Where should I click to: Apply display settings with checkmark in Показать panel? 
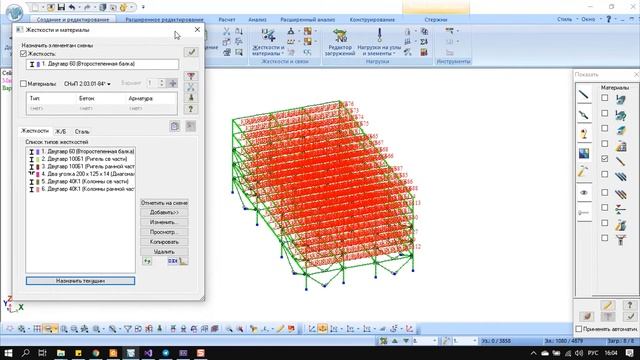[630, 316]
